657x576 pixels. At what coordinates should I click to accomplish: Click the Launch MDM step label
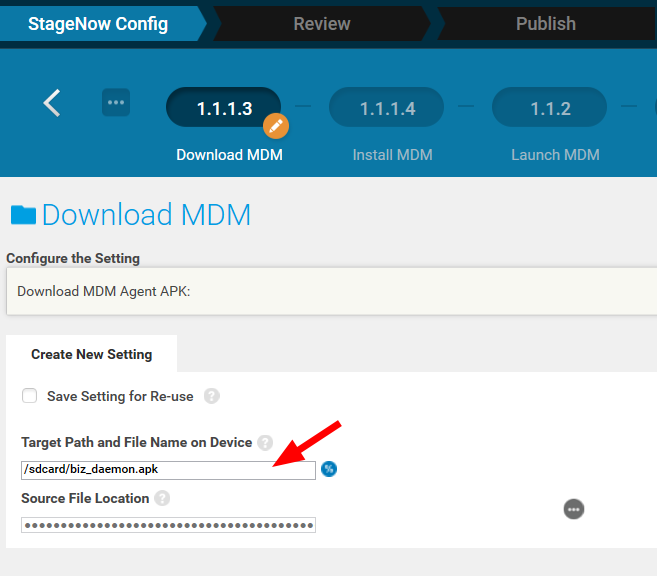click(555, 155)
